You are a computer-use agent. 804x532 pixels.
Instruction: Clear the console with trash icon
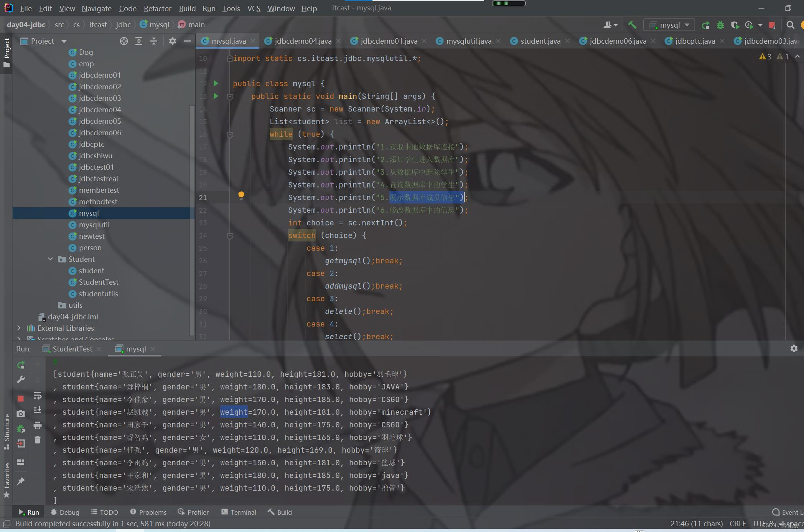pos(38,440)
